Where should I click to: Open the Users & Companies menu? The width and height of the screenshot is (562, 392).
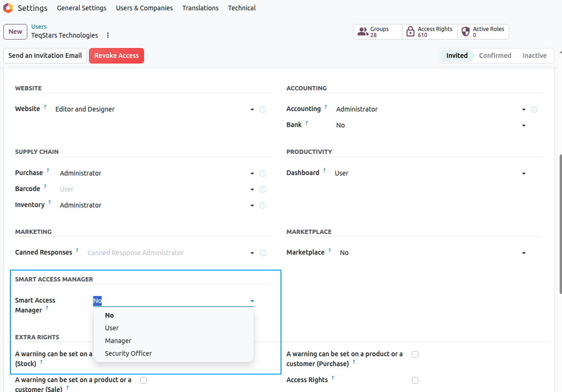[x=144, y=8]
